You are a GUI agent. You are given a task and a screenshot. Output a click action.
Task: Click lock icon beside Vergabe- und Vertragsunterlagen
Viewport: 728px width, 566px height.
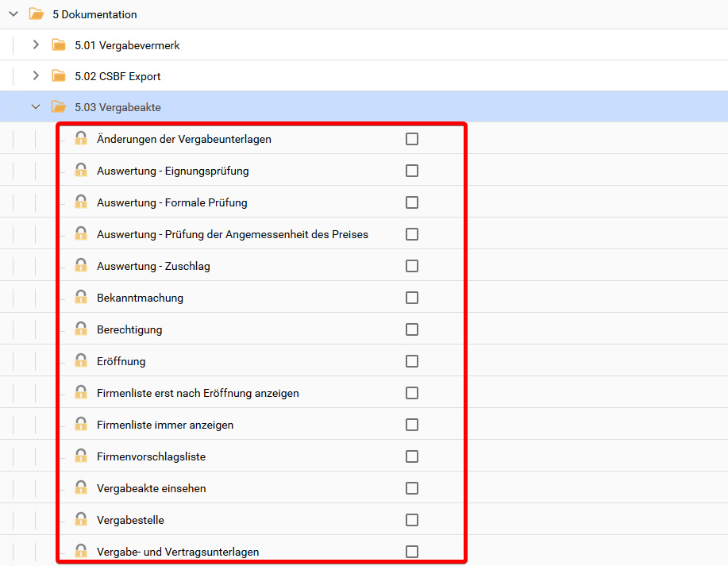click(81, 551)
